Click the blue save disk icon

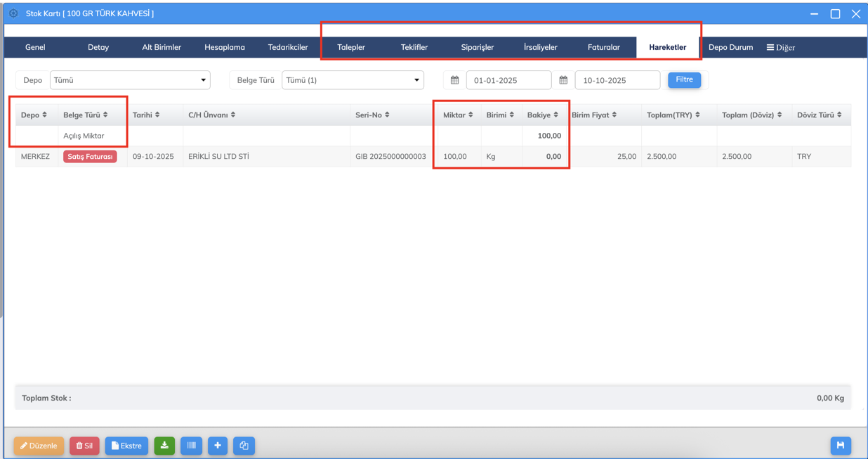[841, 446]
